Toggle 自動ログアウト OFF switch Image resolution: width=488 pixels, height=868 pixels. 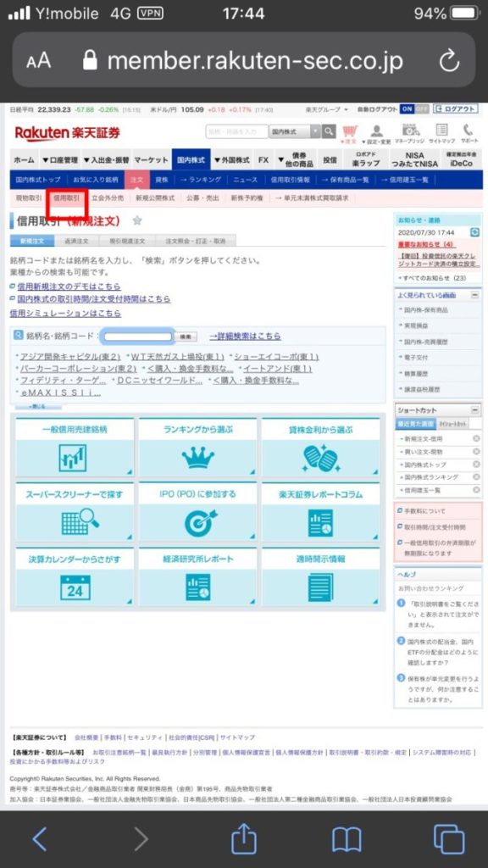tap(422, 109)
